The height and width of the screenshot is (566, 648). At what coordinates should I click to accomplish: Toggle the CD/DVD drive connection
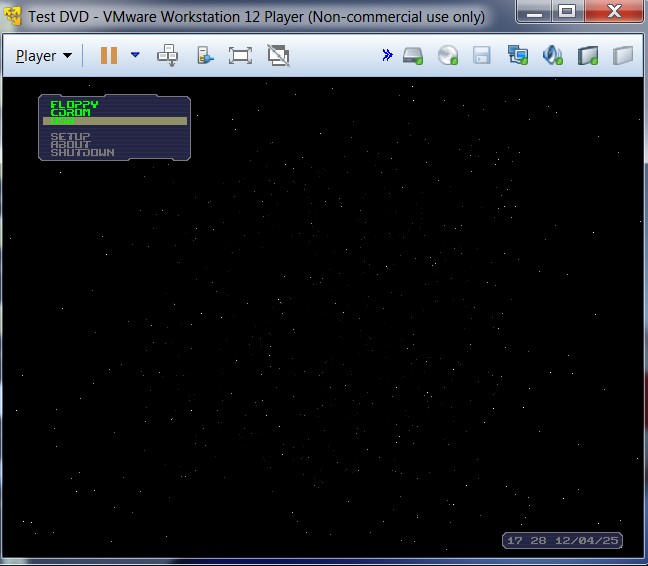click(x=448, y=56)
